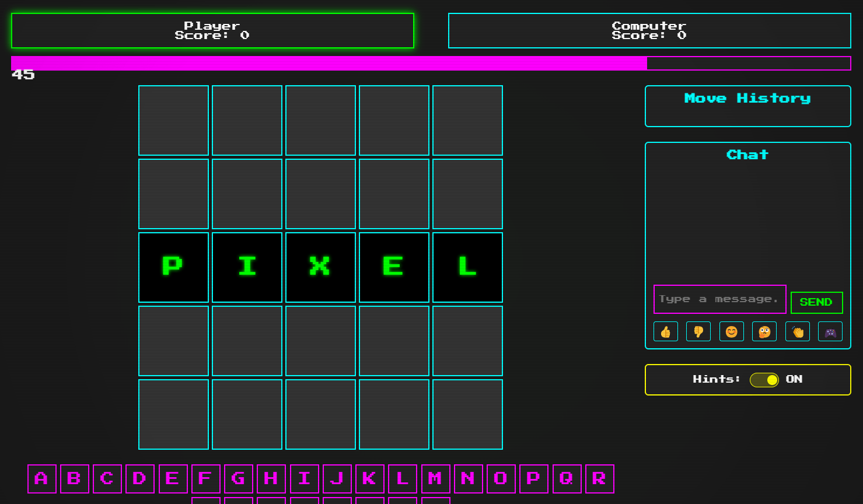Pick letter N from the keyboard
Screen dimensions: 863x504
469,479
